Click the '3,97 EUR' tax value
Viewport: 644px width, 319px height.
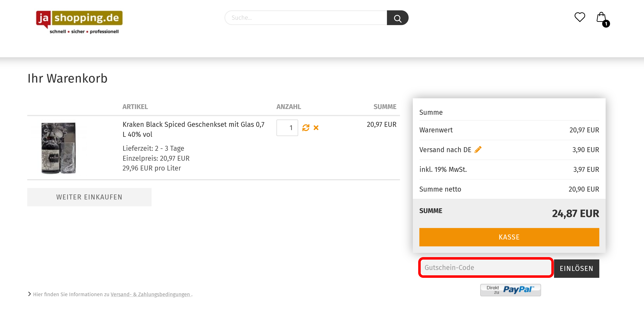point(586,170)
